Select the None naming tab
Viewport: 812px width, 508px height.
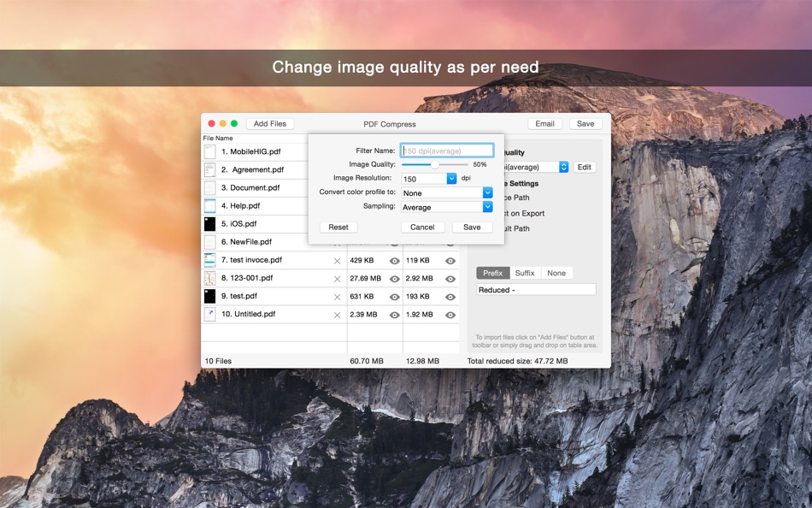point(556,273)
